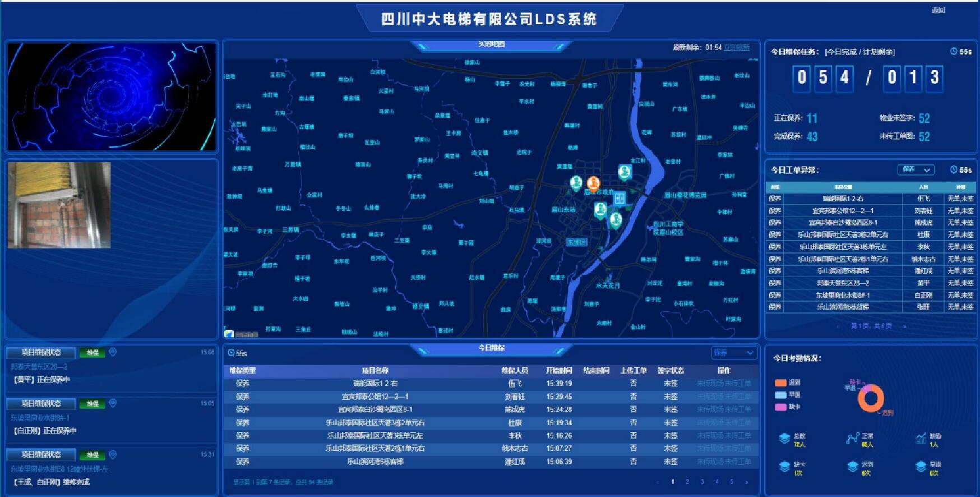The height and width of the screenshot is (497, 980).
Task: Toggle the 早退 light blue legend swatch
Action: coord(780,395)
